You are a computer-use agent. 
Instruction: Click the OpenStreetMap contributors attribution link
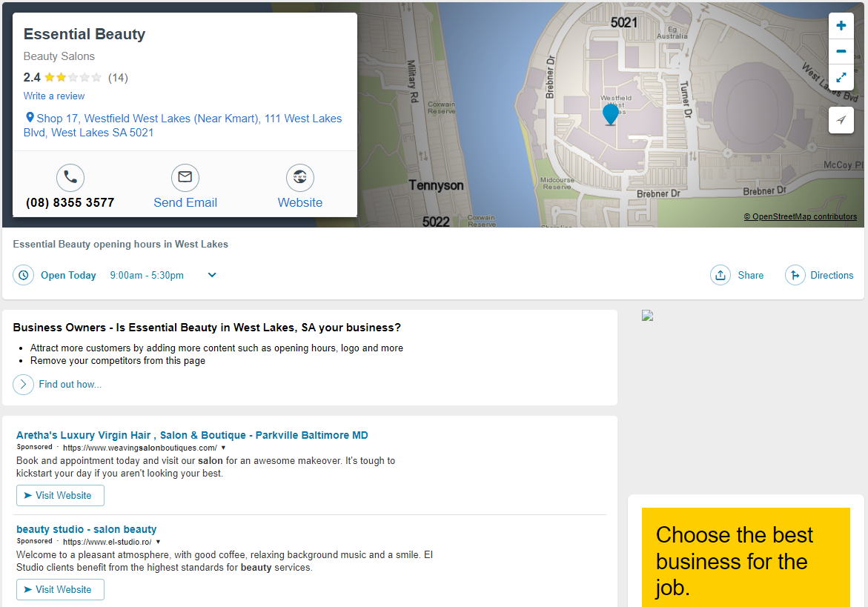(801, 216)
